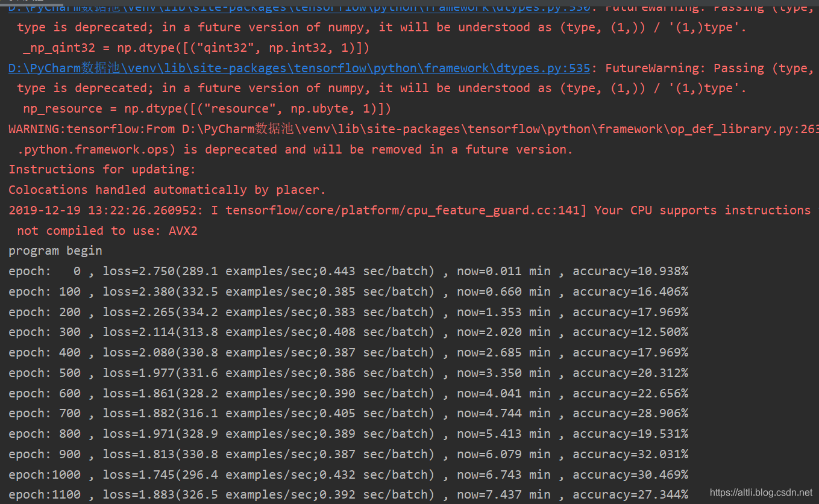819x504 pixels.
Task: Select the epoch 900 line with loss=1.813
Action: [x=348, y=454]
